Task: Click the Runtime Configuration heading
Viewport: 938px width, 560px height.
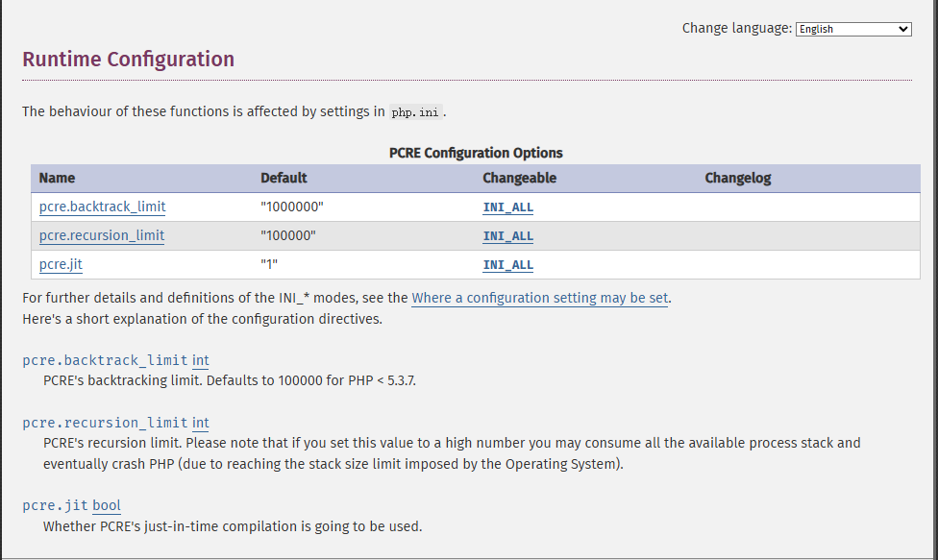Action: (128, 60)
